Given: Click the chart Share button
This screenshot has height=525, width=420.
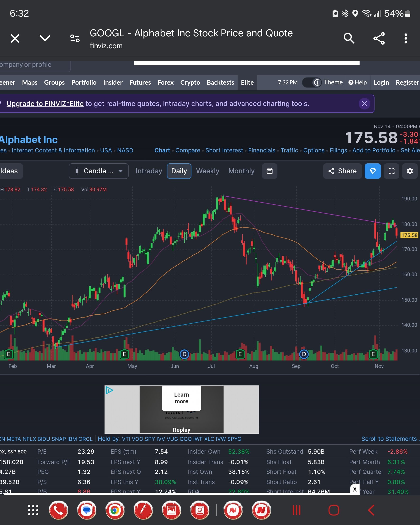Looking at the screenshot, I should tap(342, 171).
